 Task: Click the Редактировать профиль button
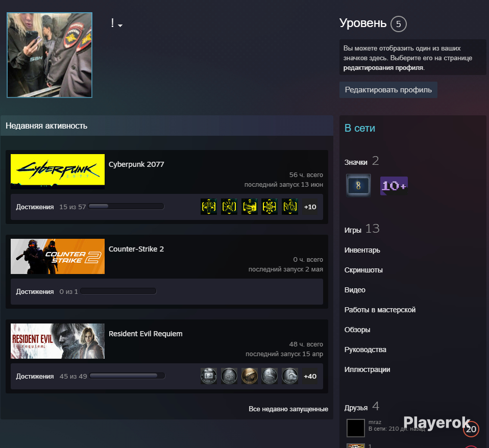click(388, 90)
